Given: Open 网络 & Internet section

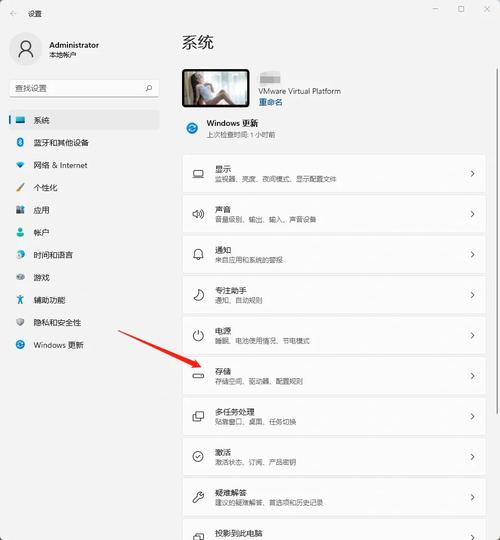Looking at the screenshot, I should (x=84, y=165).
